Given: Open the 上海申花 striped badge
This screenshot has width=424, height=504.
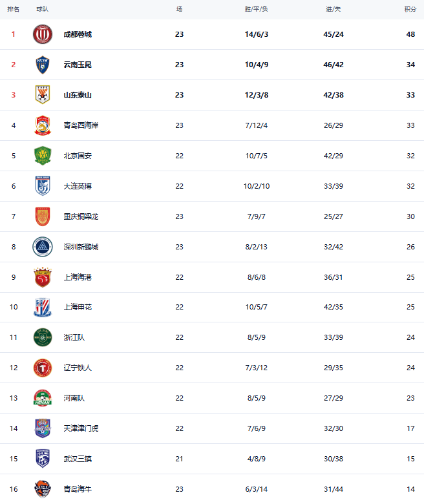Looking at the screenshot, I should coord(43,308).
